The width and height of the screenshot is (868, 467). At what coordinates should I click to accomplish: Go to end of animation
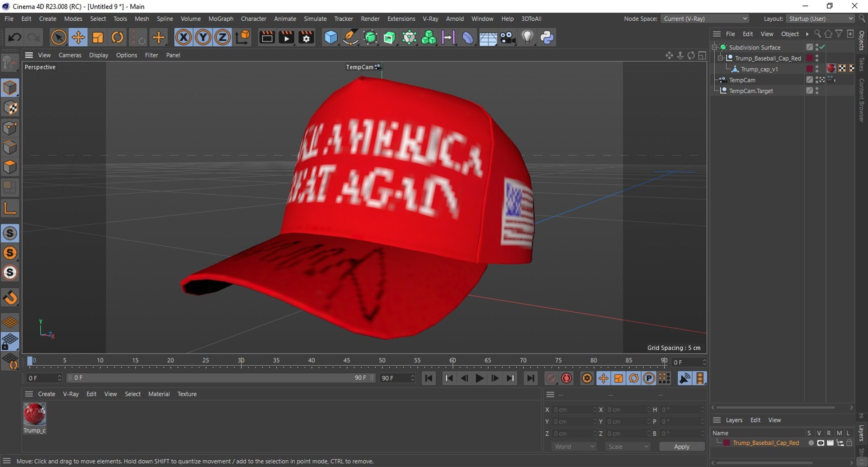coord(530,378)
